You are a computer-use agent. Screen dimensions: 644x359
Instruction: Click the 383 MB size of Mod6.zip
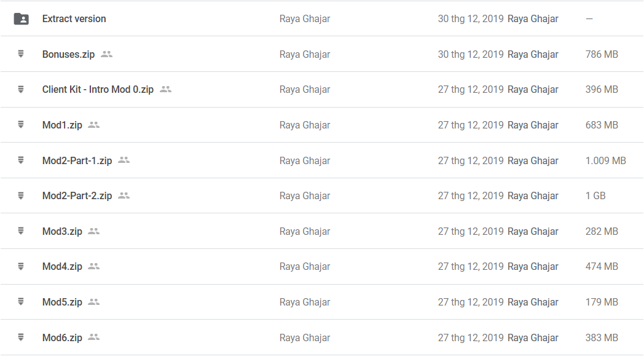coord(602,337)
